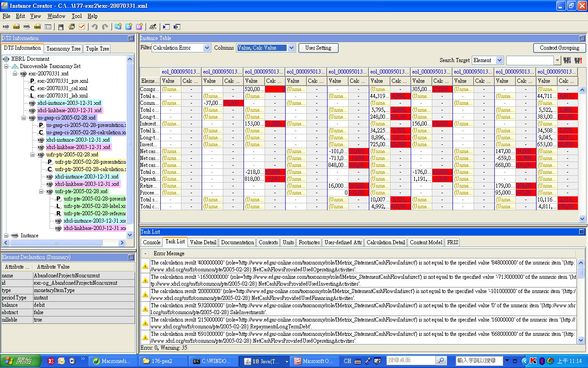Click the instance search text field
Image resolution: width=588 pixels, height=368 pixels.
click(530, 60)
